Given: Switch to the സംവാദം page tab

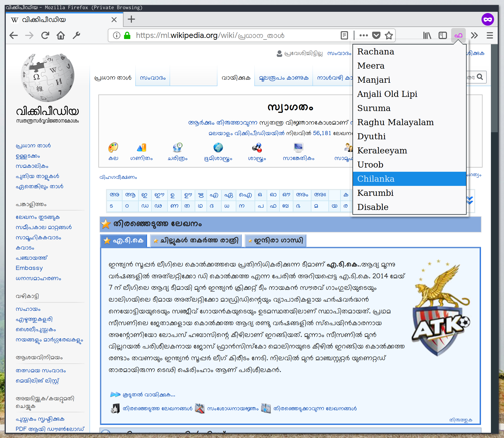Looking at the screenshot, I should [x=153, y=78].
